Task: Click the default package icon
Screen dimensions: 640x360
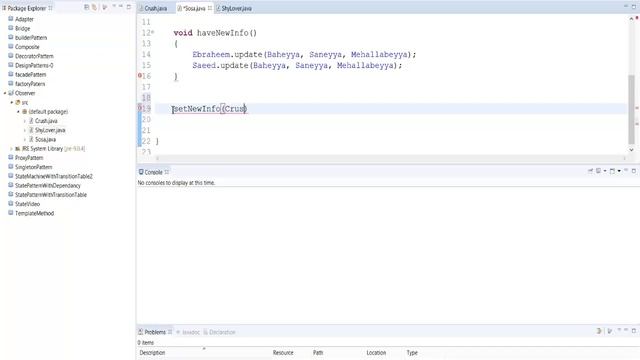Action: [24, 111]
